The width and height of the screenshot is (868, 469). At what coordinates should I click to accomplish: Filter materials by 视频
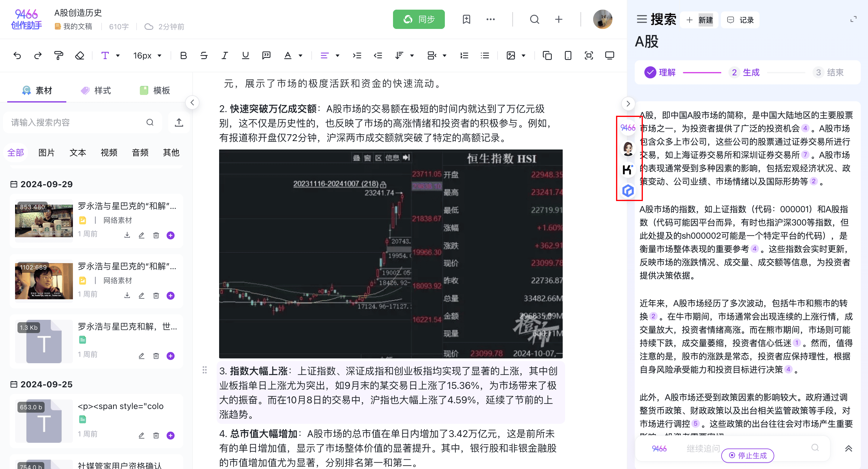pyautogui.click(x=109, y=153)
